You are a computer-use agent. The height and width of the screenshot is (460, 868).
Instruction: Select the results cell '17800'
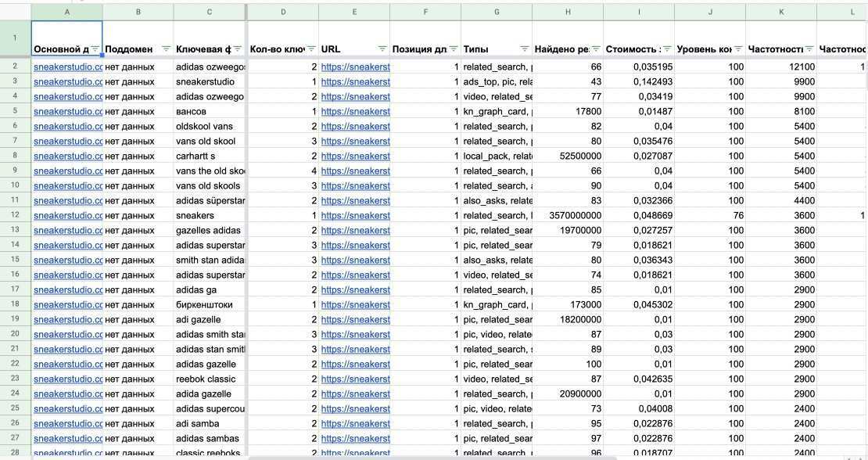[x=568, y=111]
